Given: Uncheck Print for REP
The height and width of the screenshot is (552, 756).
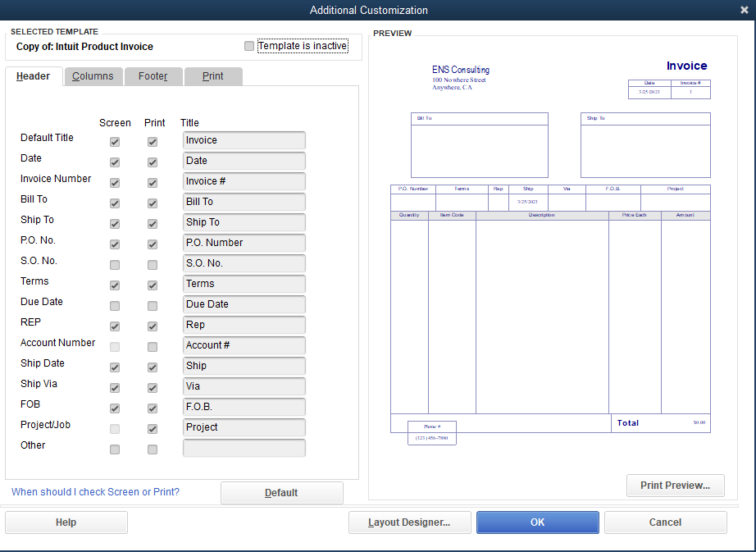Looking at the screenshot, I should (x=153, y=326).
